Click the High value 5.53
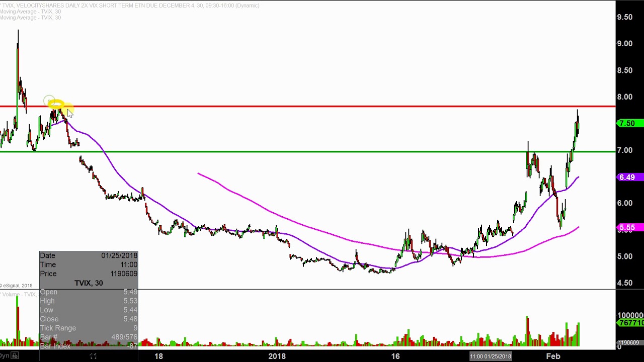Viewport: 644px width, 362px height. click(130, 301)
